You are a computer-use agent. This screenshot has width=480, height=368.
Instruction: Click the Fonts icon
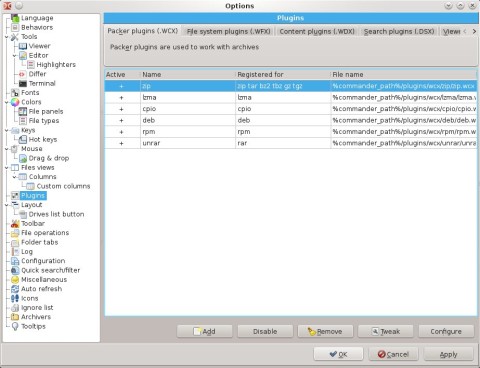[x=15, y=93]
